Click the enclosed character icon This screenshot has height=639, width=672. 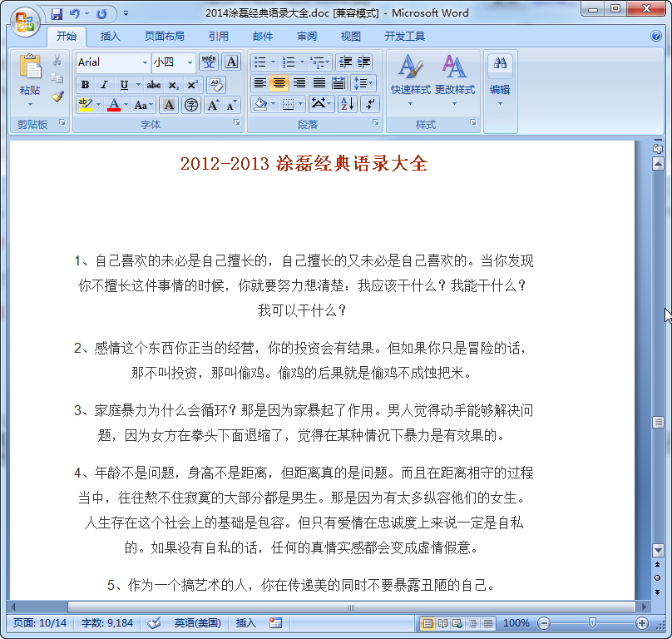tap(191, 105)
